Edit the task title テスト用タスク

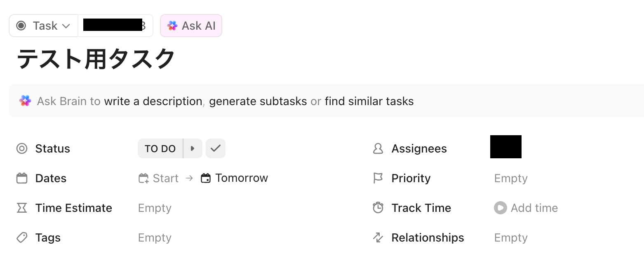click(96, 59)
